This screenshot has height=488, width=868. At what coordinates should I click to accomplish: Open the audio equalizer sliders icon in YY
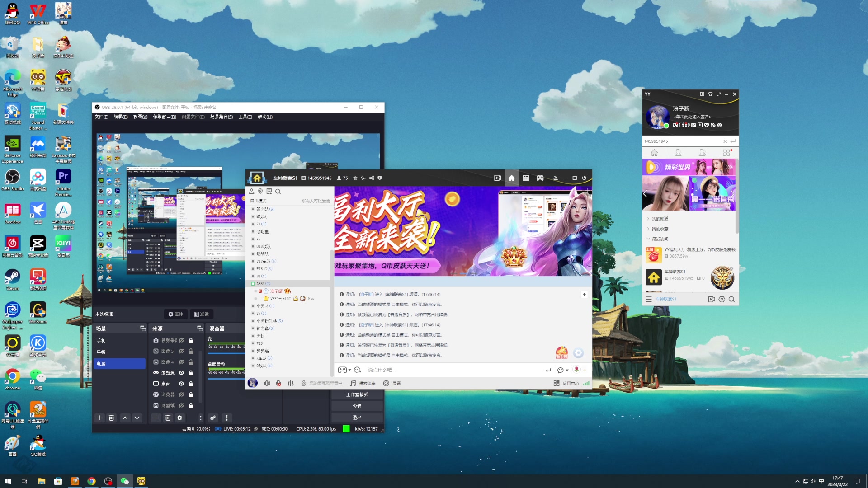[x=291, y=383]
